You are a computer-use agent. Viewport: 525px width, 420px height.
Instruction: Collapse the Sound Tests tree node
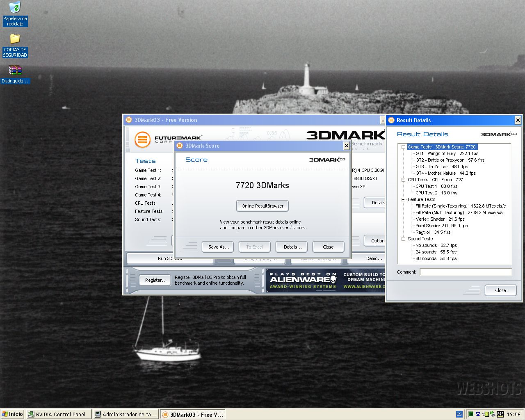point(404,239)
